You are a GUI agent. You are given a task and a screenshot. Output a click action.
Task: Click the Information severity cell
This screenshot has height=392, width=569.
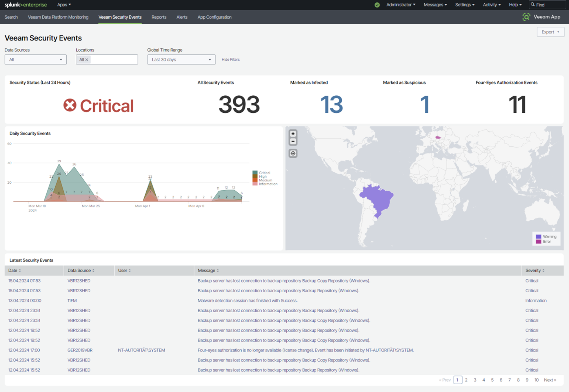(536, 300)
